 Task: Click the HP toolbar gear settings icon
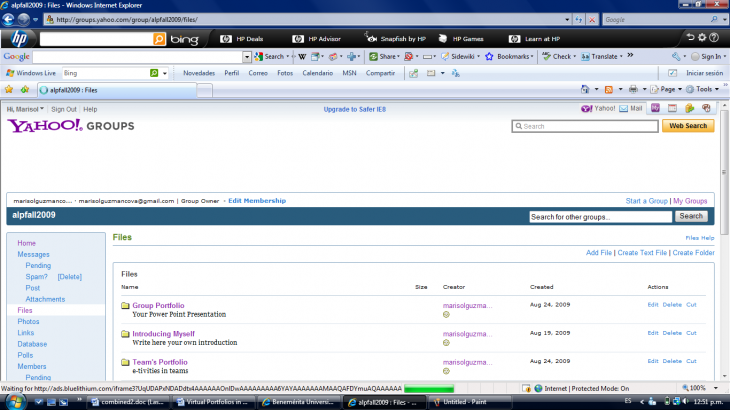[x=702, y=38]
